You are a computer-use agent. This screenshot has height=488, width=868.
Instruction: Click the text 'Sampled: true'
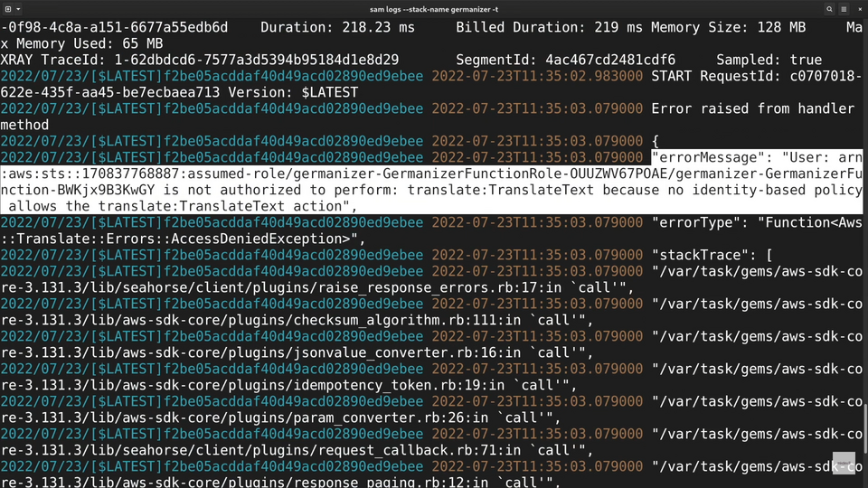coord(769,60)
